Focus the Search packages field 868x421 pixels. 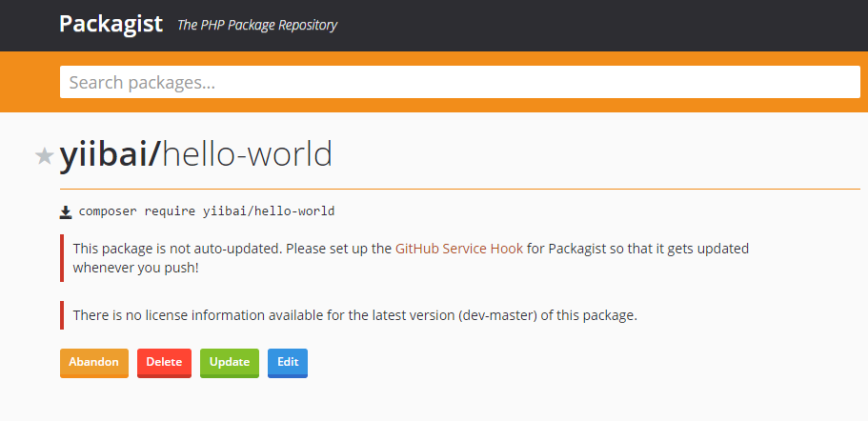coord(460,83)
